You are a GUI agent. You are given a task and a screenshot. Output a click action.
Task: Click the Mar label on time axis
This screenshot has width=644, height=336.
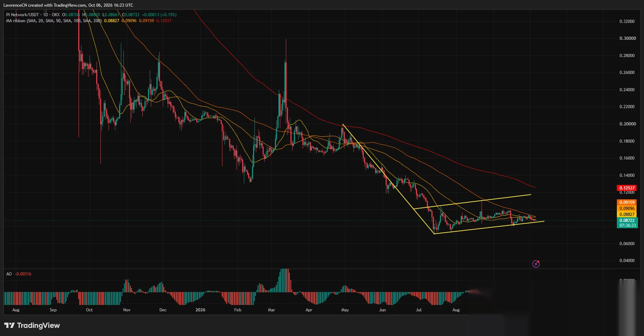[x=271, y=310]
